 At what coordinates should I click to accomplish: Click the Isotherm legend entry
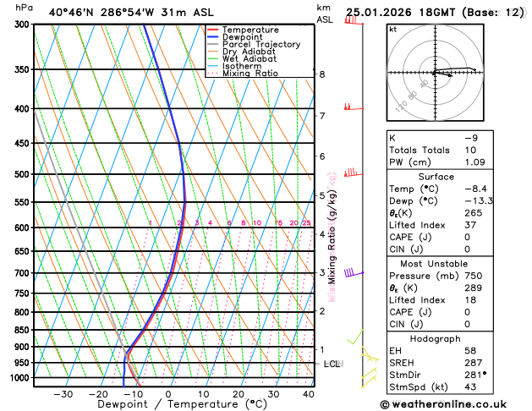[x=234, y=66]
